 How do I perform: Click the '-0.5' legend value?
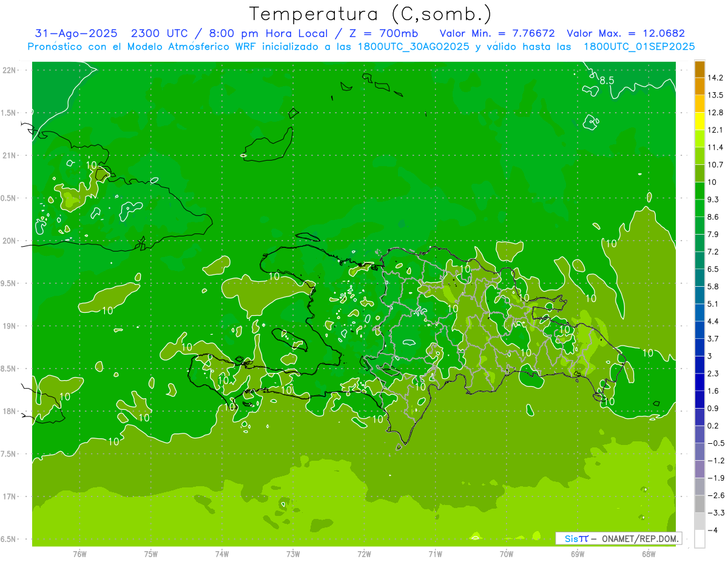715,443
